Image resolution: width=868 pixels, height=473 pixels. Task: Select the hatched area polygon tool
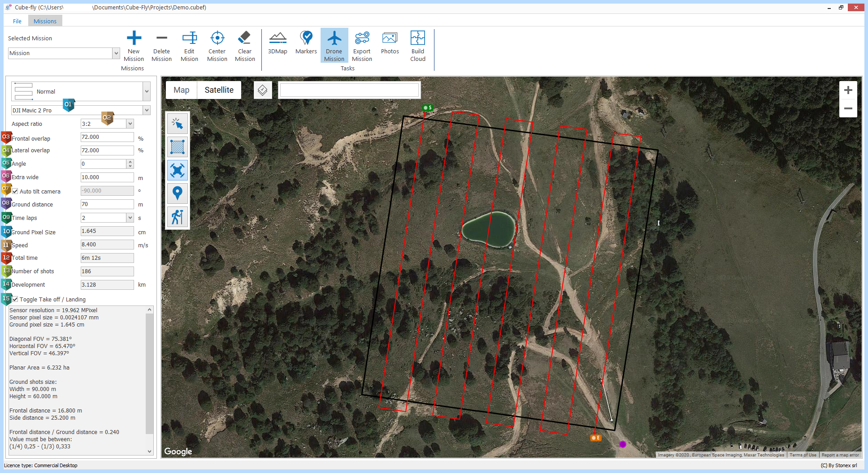pos(178,147)
